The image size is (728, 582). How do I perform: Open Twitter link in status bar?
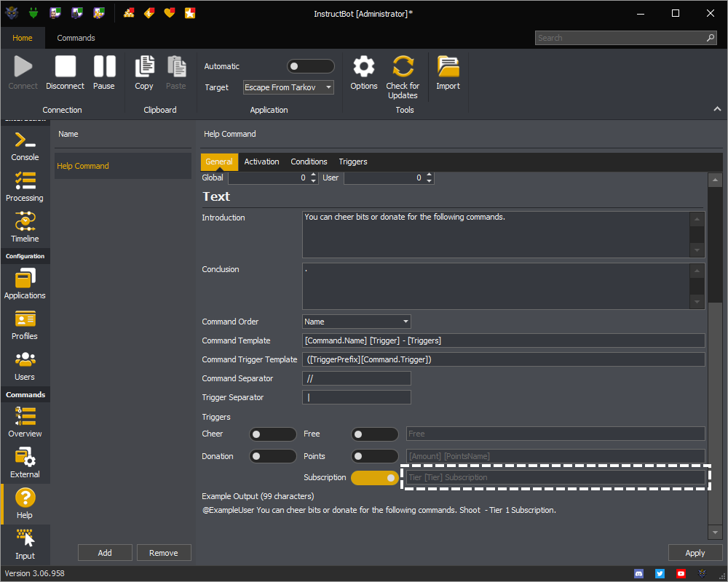[x=660, y=574]
